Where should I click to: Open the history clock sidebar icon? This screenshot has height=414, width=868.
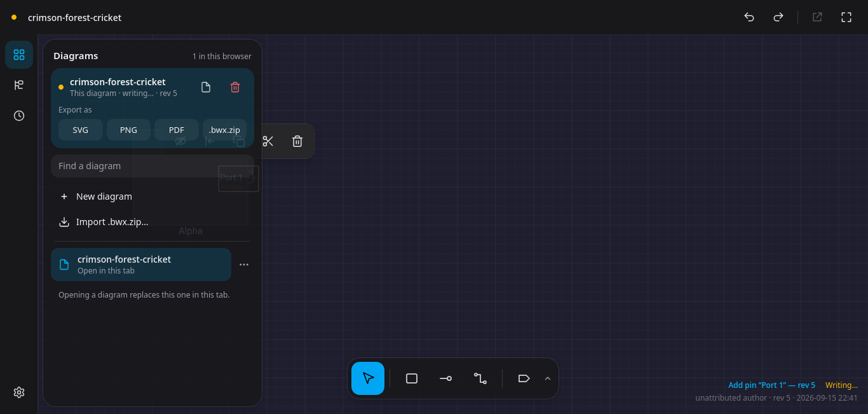[x=19, y=116]
